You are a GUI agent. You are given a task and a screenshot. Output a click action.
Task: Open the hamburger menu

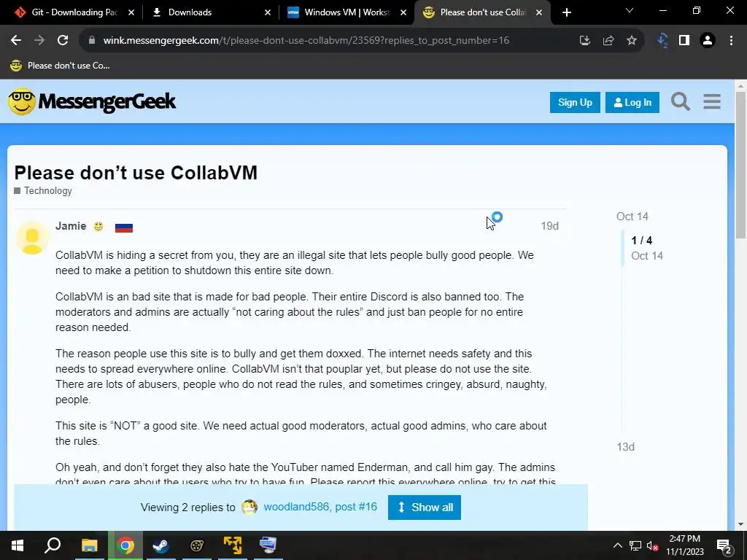pyautogui.click(x=712, y=101)
